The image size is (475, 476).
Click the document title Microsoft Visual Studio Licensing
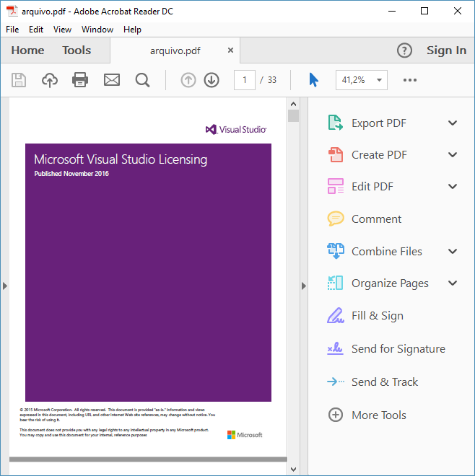121,159
